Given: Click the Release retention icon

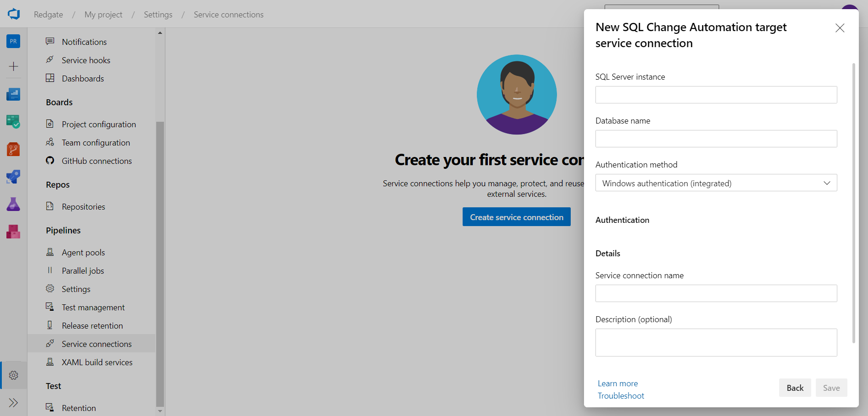Looking at the screenshot, I should tap(50, 325).
